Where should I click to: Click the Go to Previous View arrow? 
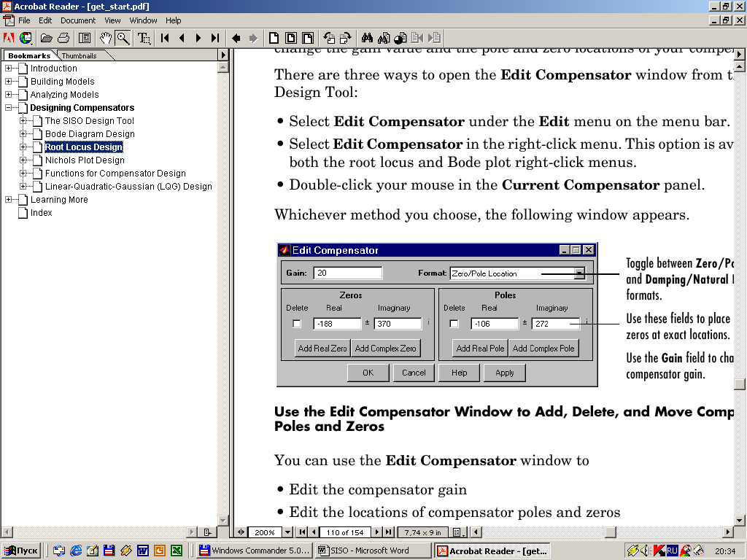pos(236,38)
